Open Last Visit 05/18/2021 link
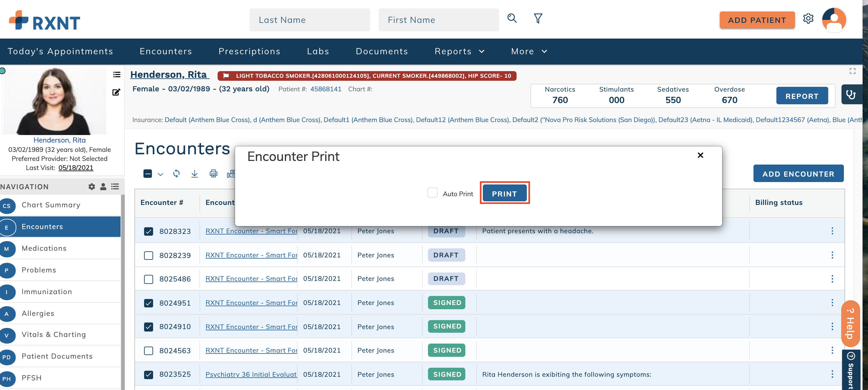 pos(75,168)
